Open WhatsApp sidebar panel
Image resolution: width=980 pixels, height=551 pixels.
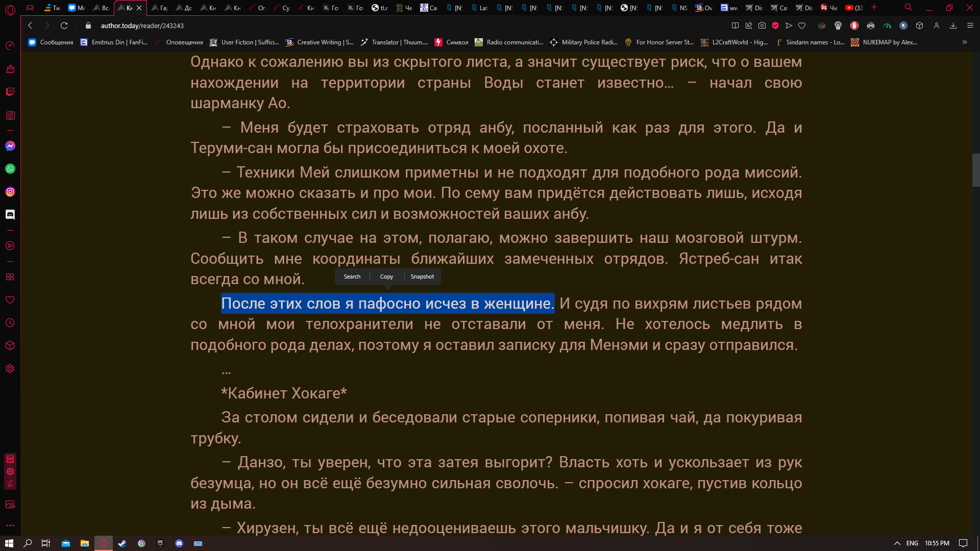[10, 169]
